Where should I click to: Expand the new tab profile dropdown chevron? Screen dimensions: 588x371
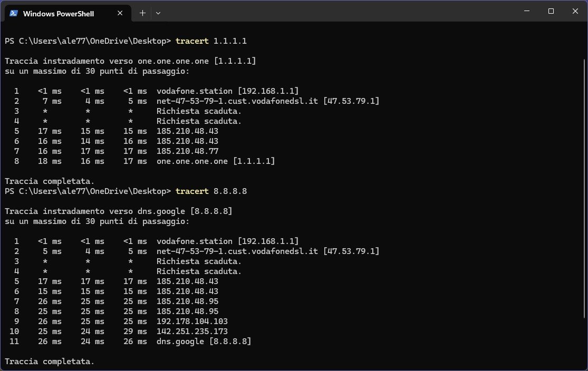158,13
